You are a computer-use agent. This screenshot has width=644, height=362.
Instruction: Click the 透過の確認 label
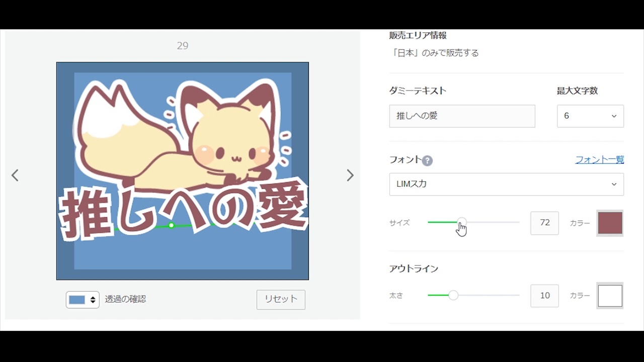[125, 299]
